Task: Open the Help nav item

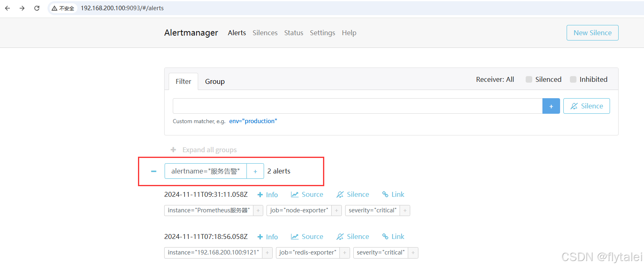Action: (349, 33)
